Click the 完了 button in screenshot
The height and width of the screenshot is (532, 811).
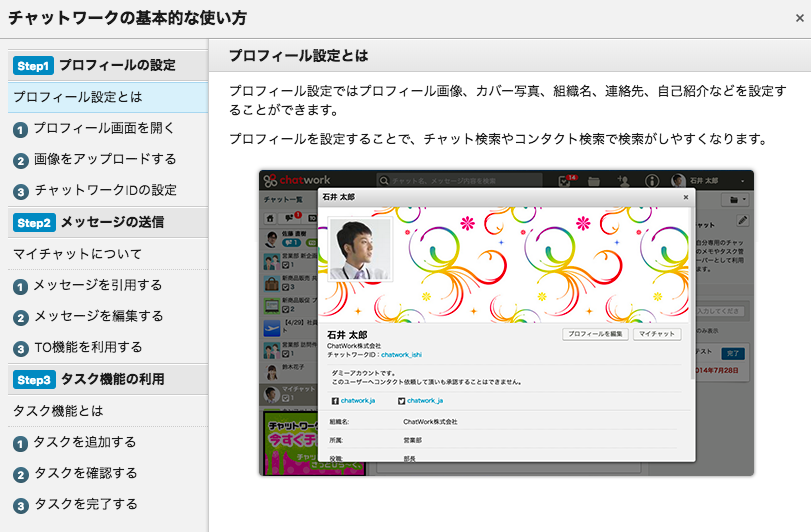coord(732,354)
